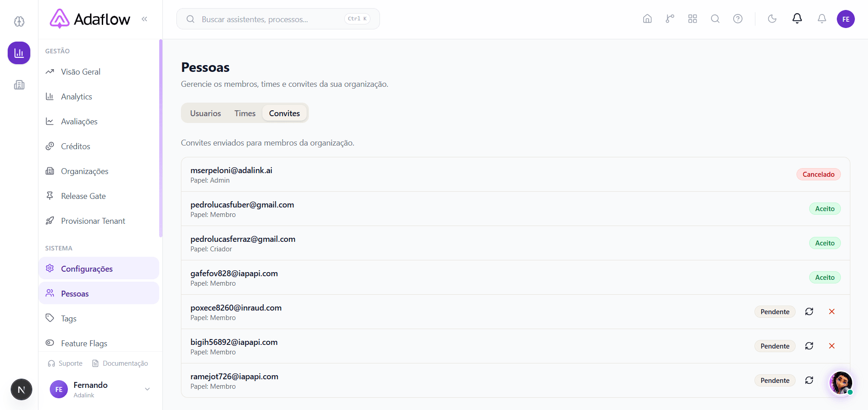Image resolution: width=868 pixels, height=410 pixels.
Task: Click the sidebar vertical scrollbar
Action: pos(161,138)
